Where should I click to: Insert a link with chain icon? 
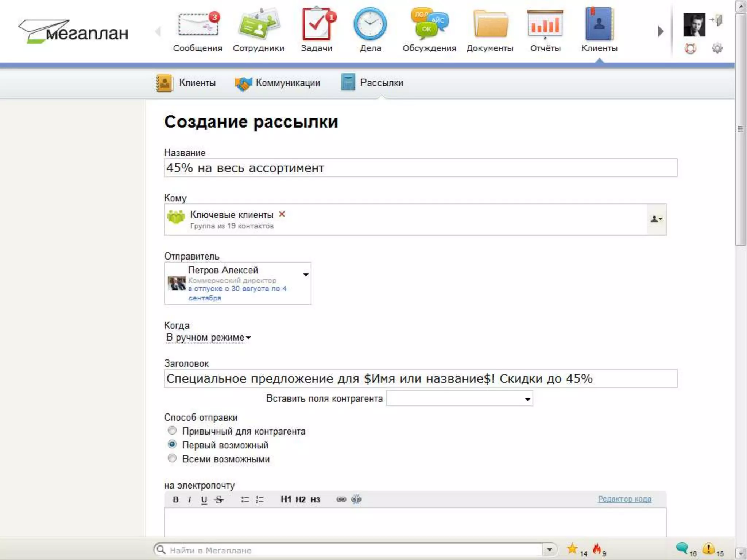click(x=341, y=499)
